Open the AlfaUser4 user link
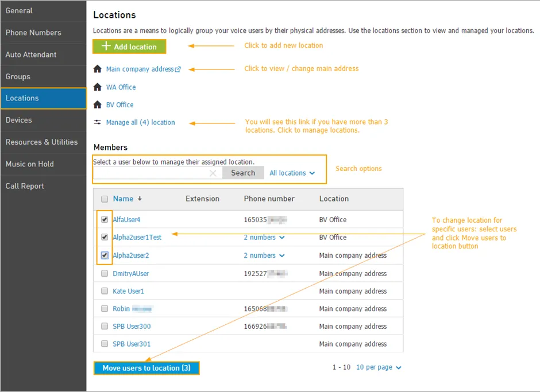The width and height of the screenshot is (540, 392). [x=126, y=220]
